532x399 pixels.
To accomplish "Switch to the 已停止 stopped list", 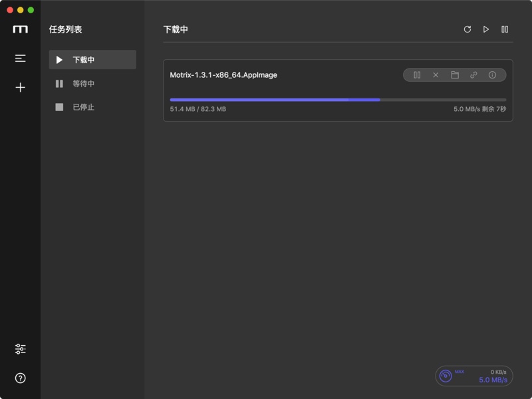I will click(92, 106).
